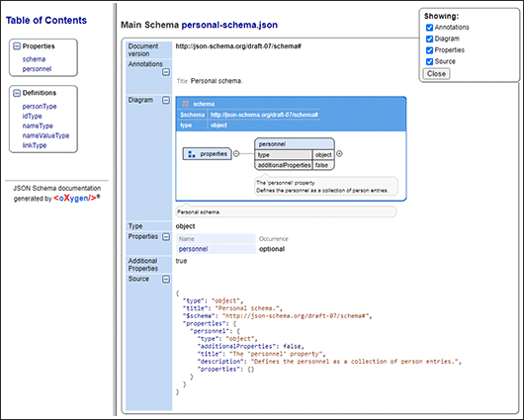
Task: Click the 'object' Type value
Action: 185,226
